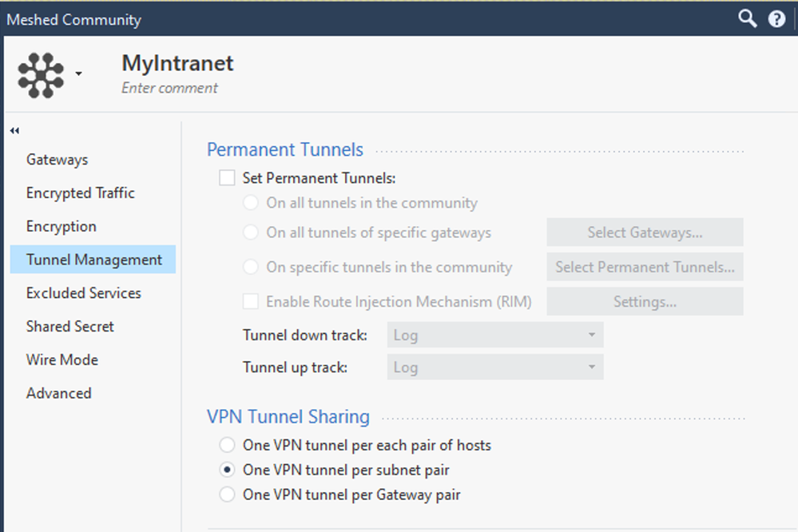Expand the Tunnel up track dropdown

click(x=495, y=367)
